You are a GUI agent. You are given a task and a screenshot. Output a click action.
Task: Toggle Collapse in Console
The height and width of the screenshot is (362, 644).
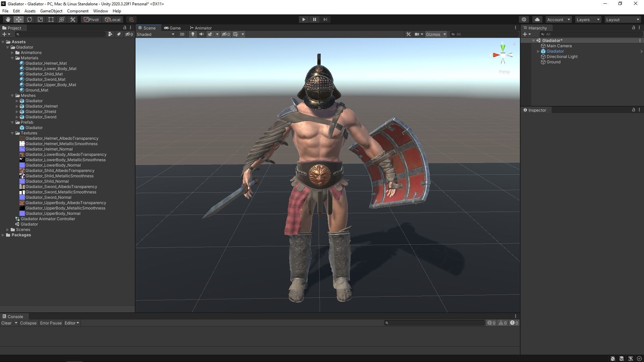[28, 323]
